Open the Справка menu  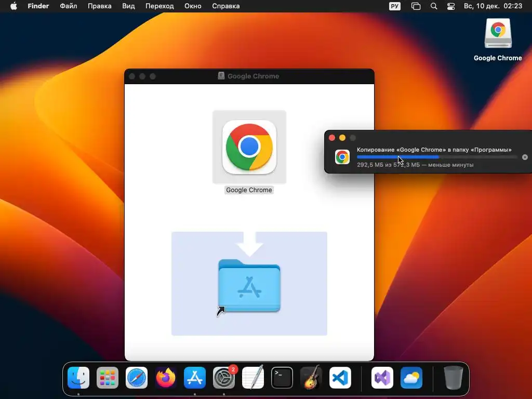tap(226, 6)
